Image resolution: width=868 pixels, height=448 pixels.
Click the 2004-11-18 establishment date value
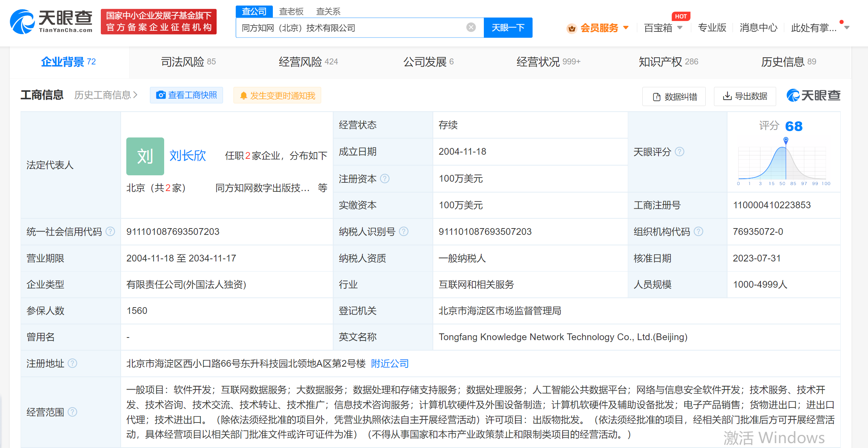click(x=462, y=151)
